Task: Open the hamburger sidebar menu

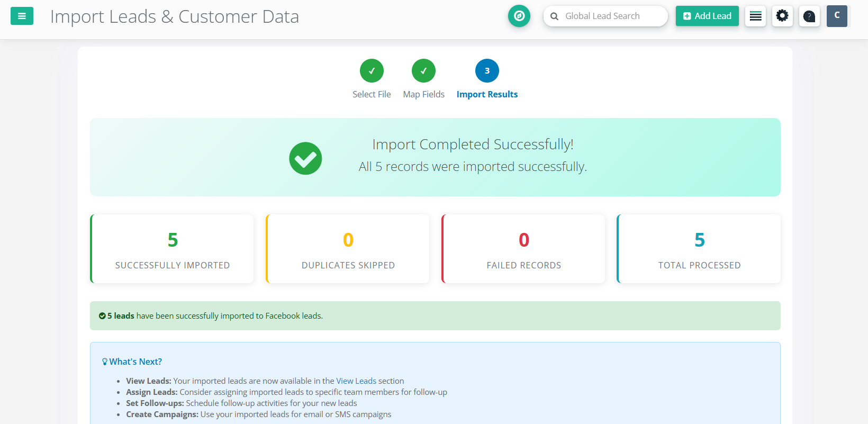Action: point(22,16)
